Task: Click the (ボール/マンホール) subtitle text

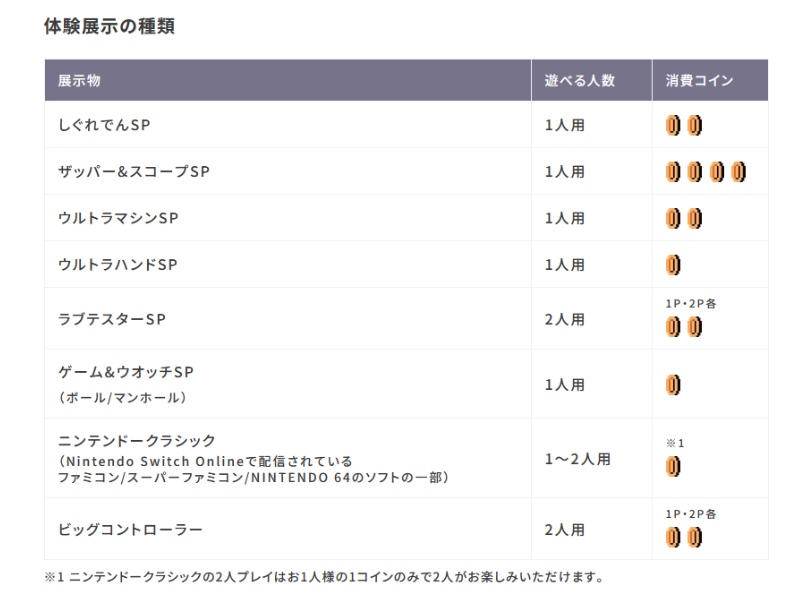Action: tap(125, 397)
